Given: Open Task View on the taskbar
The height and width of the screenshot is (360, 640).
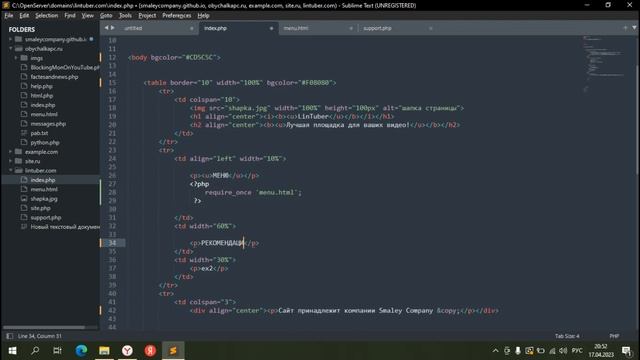Looking at the screenshot, I should point(58,351).
